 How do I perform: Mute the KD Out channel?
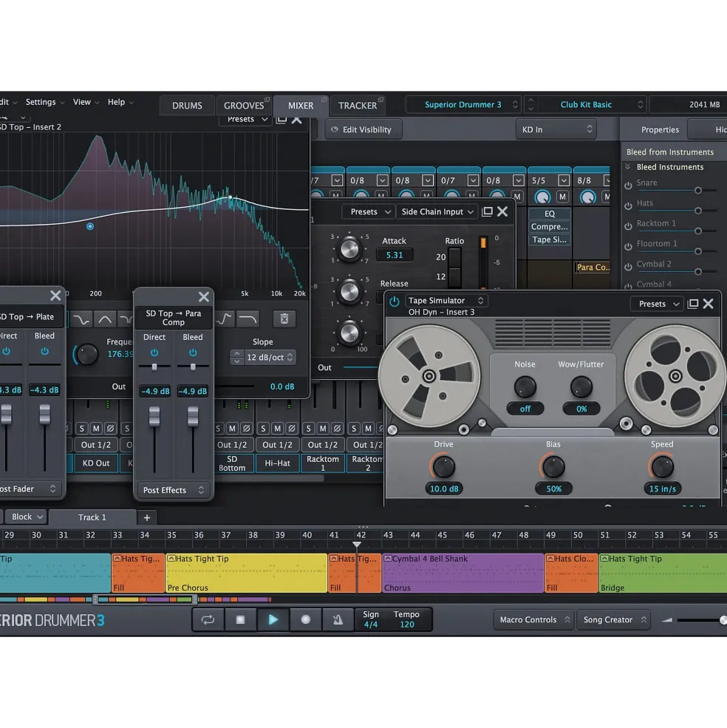[96, 429]
